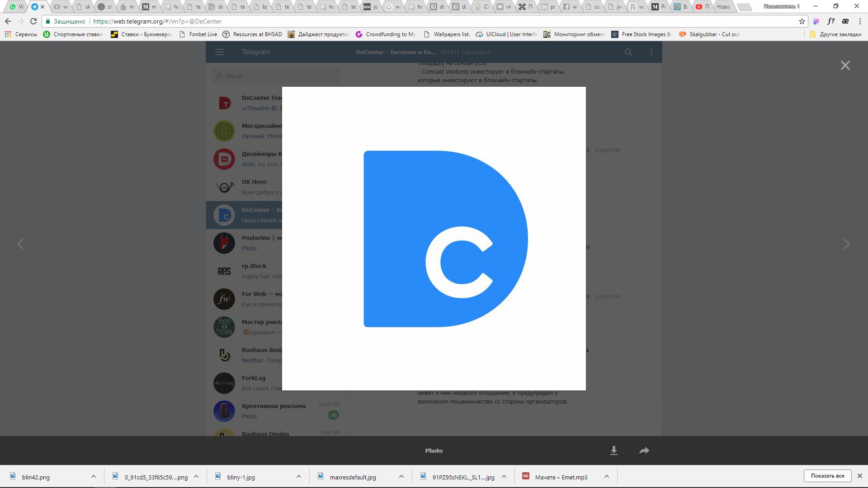Expand options for 91PZ95sNEKL jpg download

point(504,476)
